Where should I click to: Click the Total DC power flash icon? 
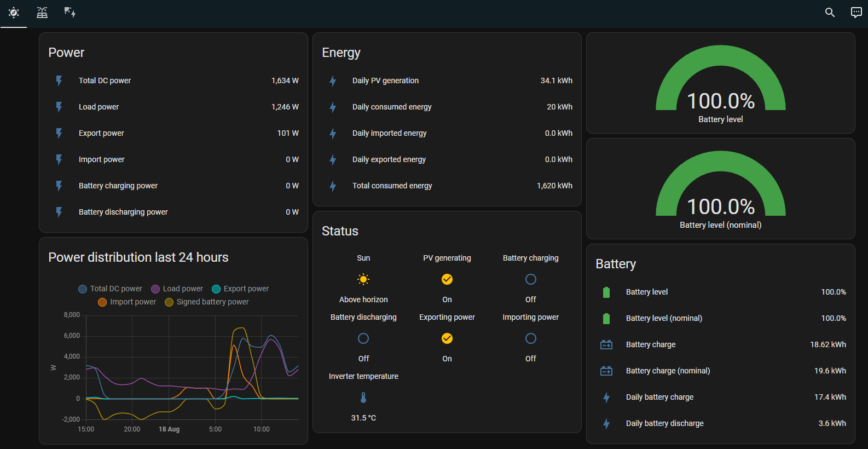[x=59, y=80]
